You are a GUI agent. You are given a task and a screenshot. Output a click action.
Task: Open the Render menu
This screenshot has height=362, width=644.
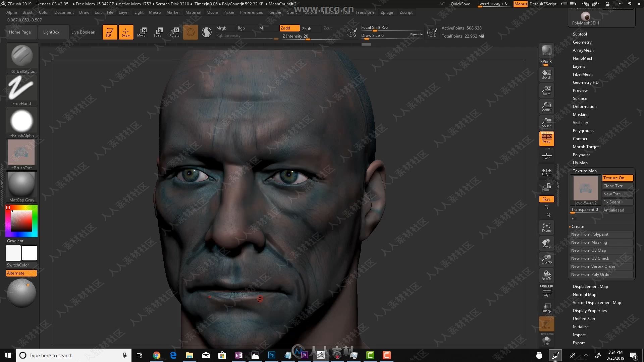[275, 12]
